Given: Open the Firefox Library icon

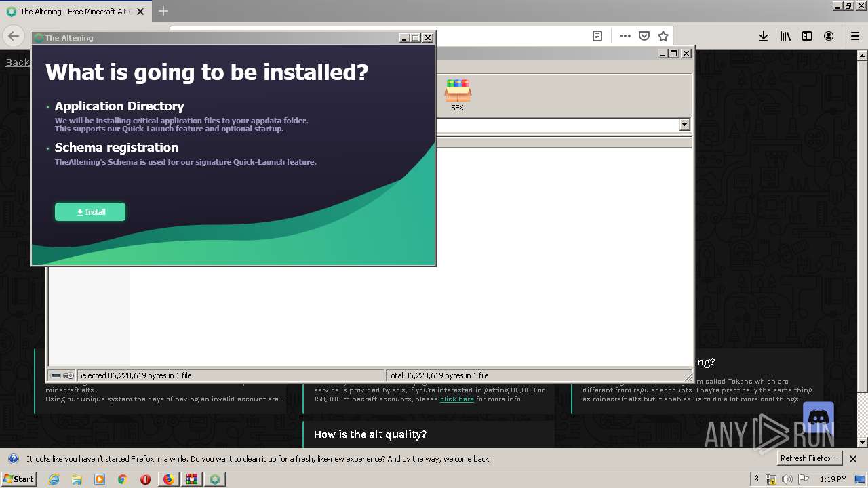Looking at the screenshot, I should [x=785, y=36].
